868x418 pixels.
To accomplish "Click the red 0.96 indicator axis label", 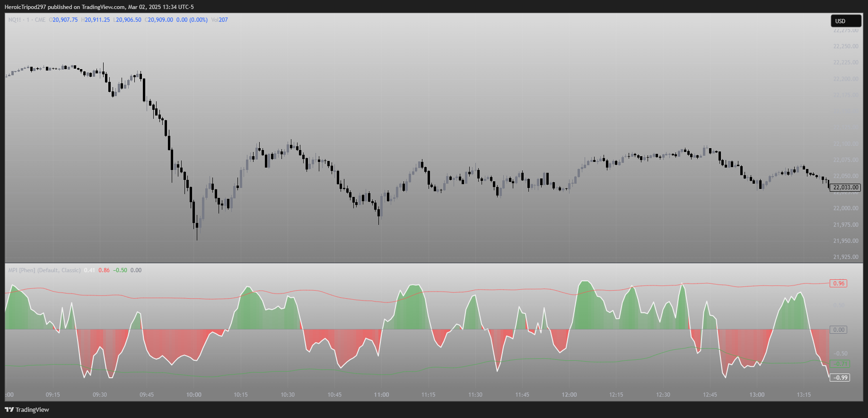I will (x=839, y=284).
